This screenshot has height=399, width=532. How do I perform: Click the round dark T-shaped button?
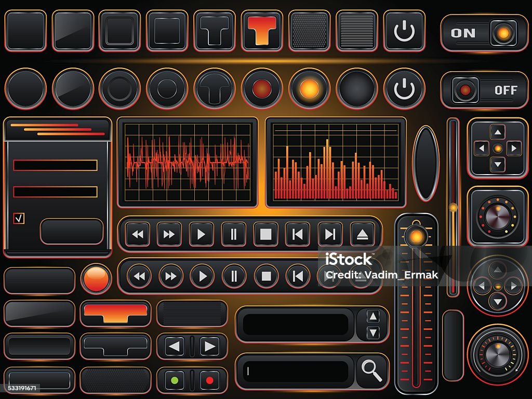[214, 89]
